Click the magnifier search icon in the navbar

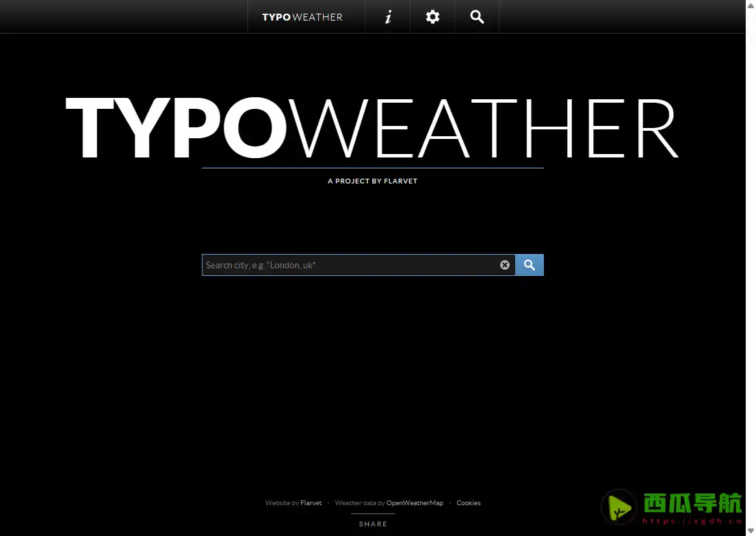tap(477, 16)
